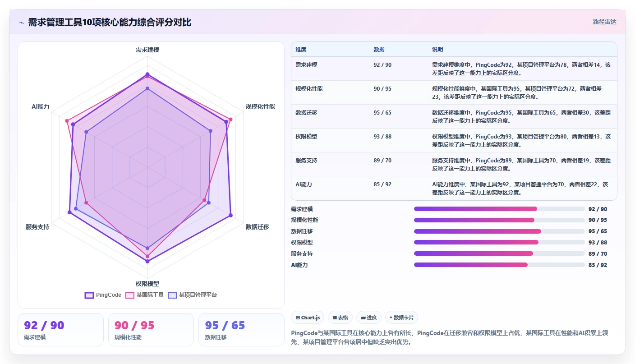The image size is (635, 364).
Task: Open the 92 / 90 需求建模 stat card
Action: point(60,330)
